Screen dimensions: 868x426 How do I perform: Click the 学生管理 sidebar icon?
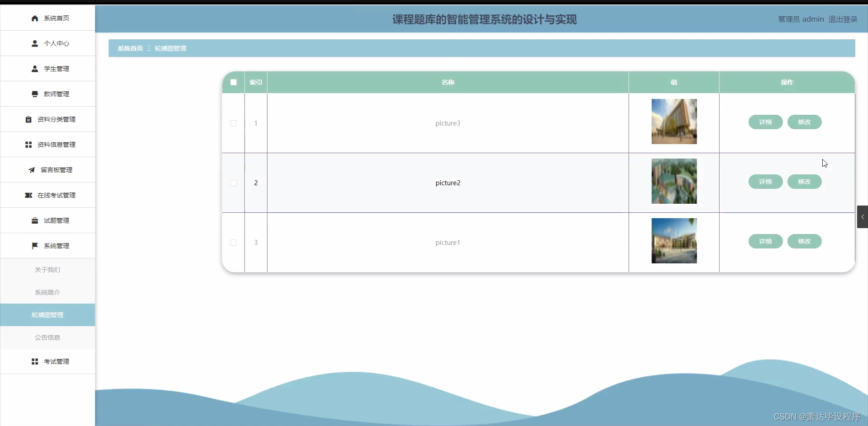pyautogui.click(x=34, y=69)
